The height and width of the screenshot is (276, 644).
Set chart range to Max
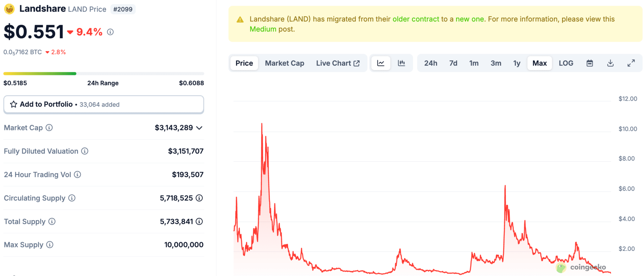[540, 63]
